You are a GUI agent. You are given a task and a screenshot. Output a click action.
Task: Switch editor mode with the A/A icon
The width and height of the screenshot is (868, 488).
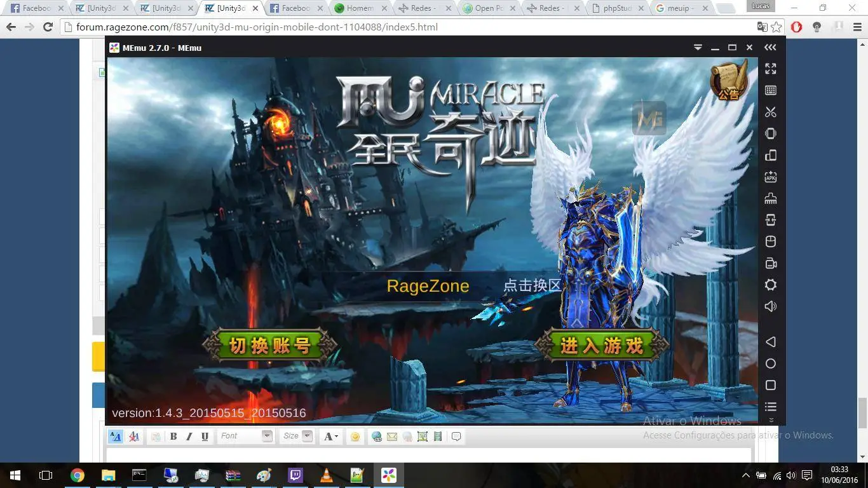click(x=116, y=437)
